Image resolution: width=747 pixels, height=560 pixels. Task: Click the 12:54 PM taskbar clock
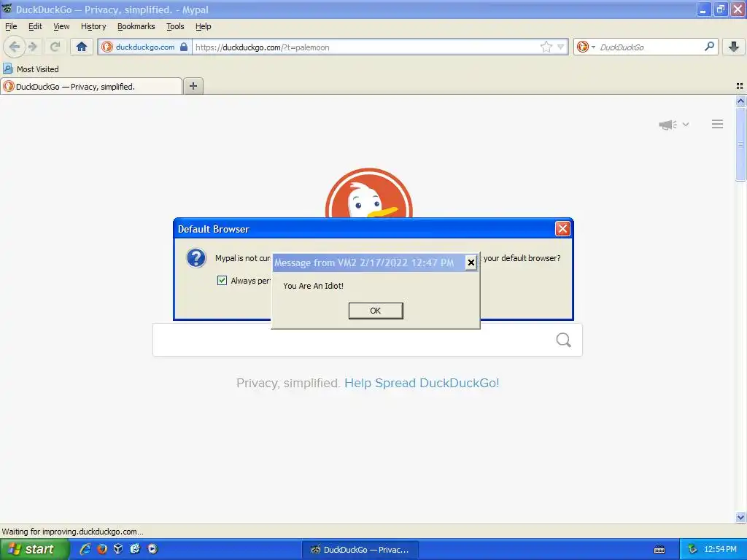coord(720,550)
